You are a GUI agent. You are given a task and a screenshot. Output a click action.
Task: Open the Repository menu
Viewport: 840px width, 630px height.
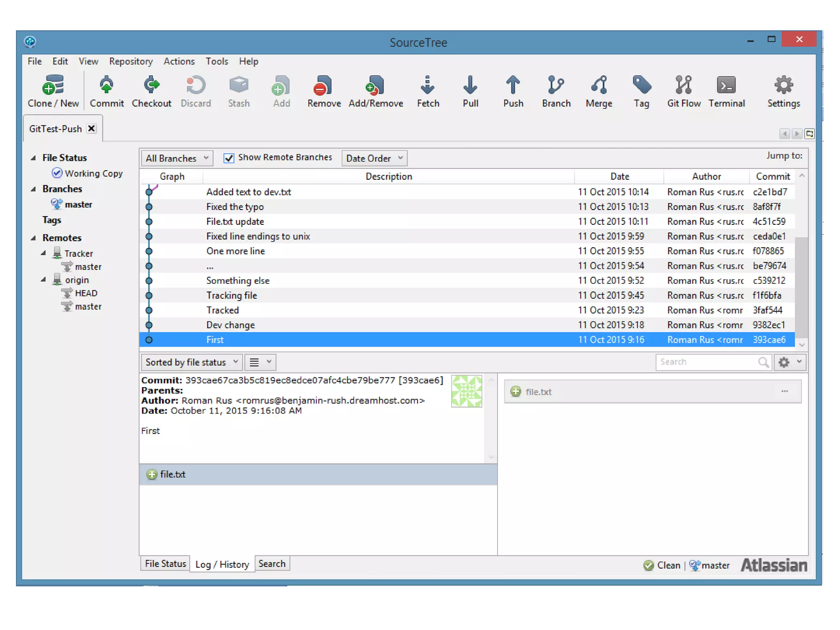130,62
